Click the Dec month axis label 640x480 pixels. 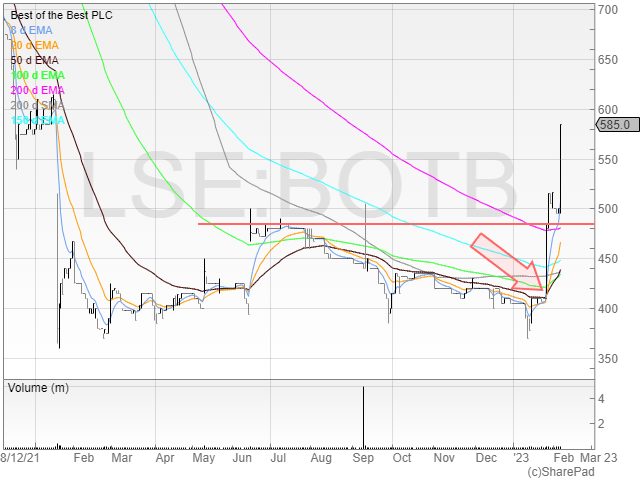pos(486,458)
